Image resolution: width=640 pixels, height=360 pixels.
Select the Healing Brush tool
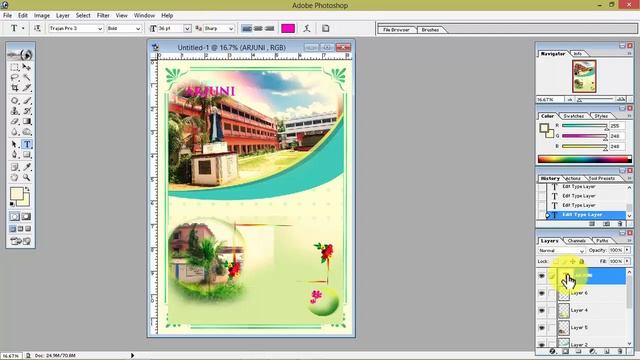coord(15,100)
